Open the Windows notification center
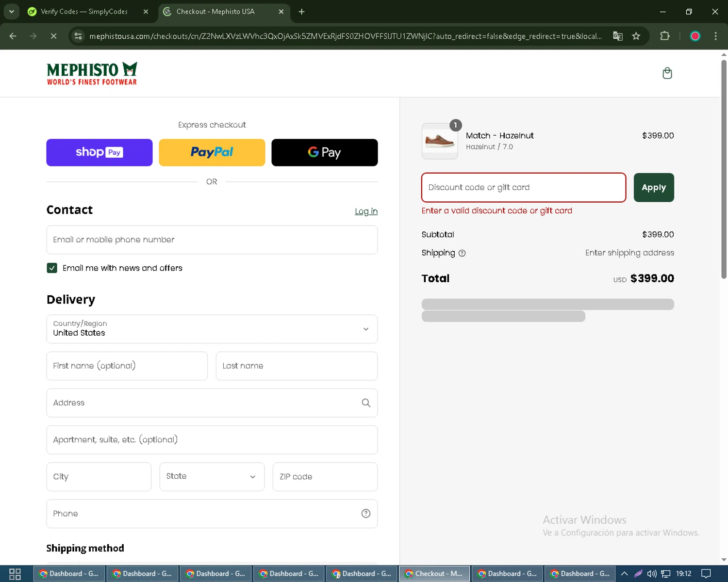 point(706,574)
